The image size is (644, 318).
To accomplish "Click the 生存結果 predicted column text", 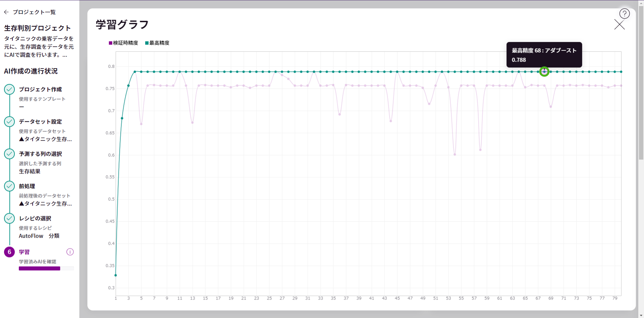I will coord(30,171).
